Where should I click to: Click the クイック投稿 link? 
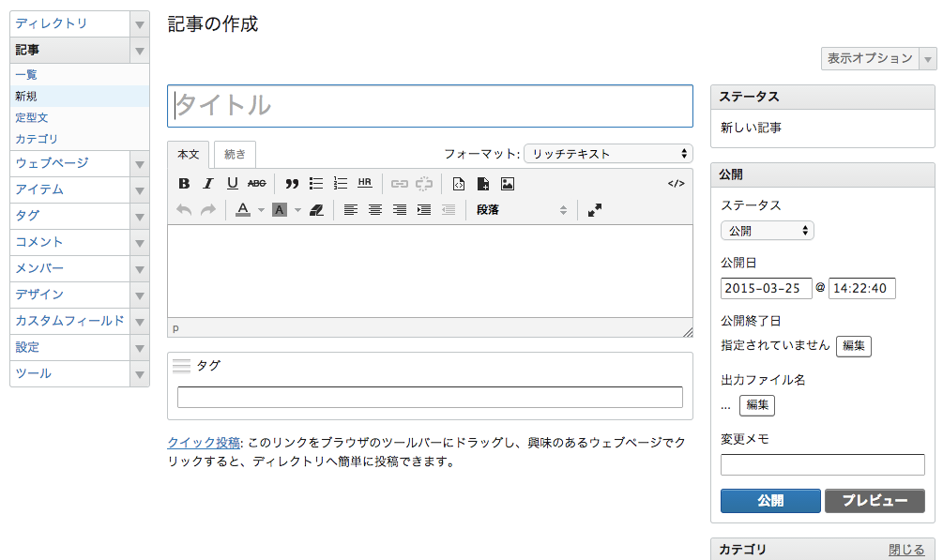click(204, 442)
